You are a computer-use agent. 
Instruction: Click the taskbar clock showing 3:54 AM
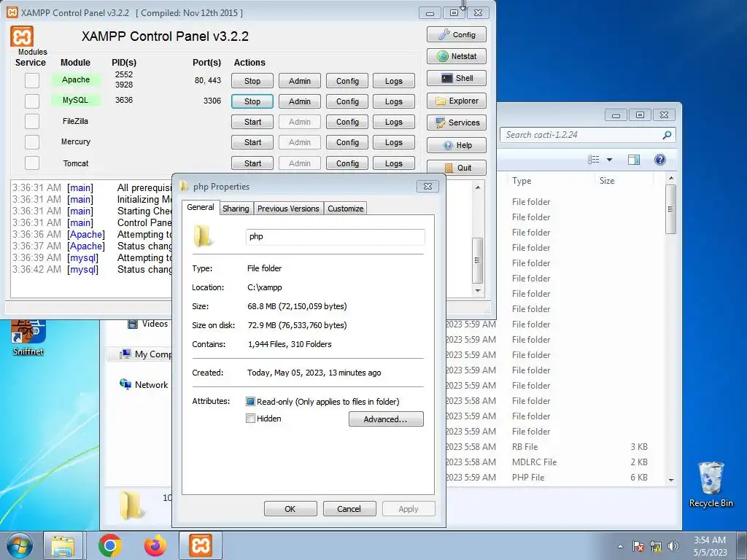[x=710, y=546]
